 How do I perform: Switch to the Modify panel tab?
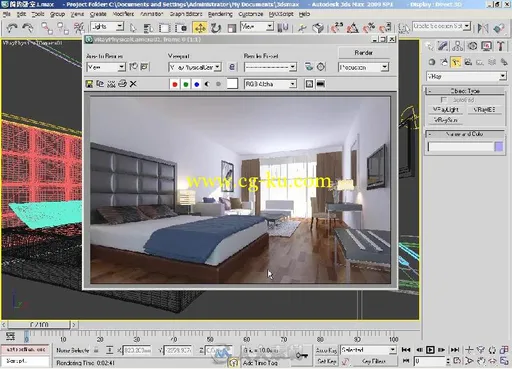click(x=443, y=46)
